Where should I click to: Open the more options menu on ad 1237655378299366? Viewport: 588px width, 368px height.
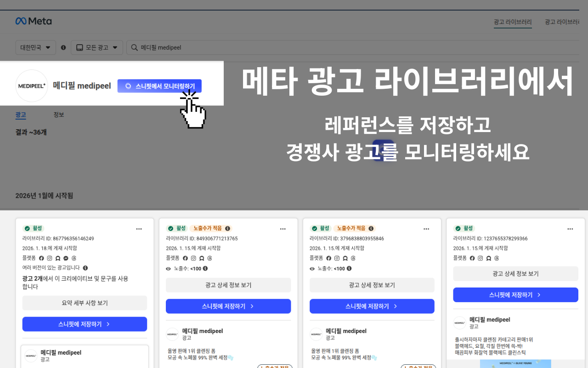570,229
